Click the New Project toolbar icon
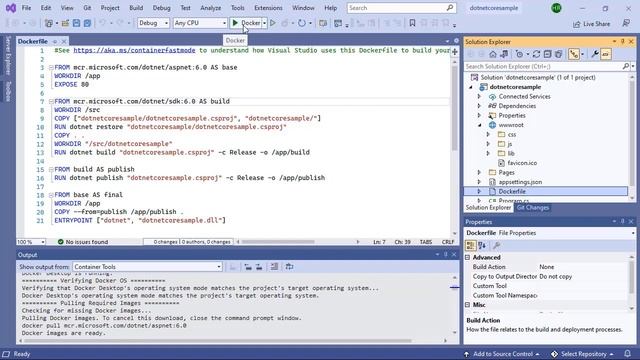The height and width of the screenshot is (360, 640). pyautogui.click(x=49, y=23)
